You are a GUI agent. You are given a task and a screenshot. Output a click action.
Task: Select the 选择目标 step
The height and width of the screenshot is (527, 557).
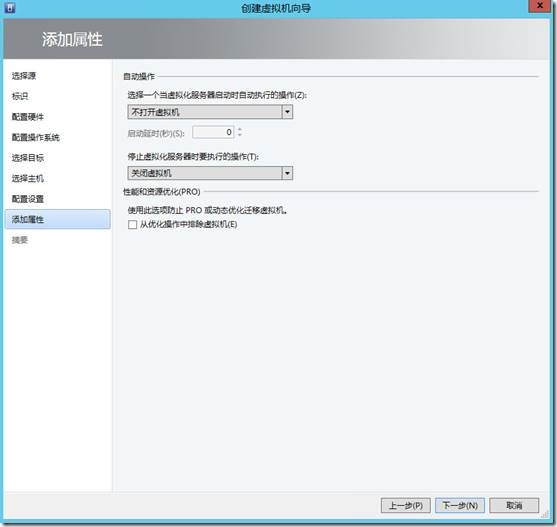coord(28,158)
